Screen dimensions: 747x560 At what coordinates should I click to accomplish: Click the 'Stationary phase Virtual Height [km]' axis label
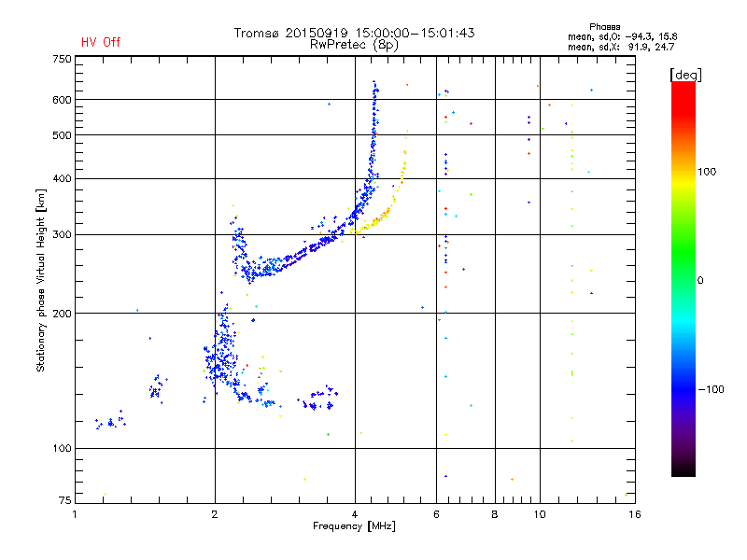tap(41, 280)
